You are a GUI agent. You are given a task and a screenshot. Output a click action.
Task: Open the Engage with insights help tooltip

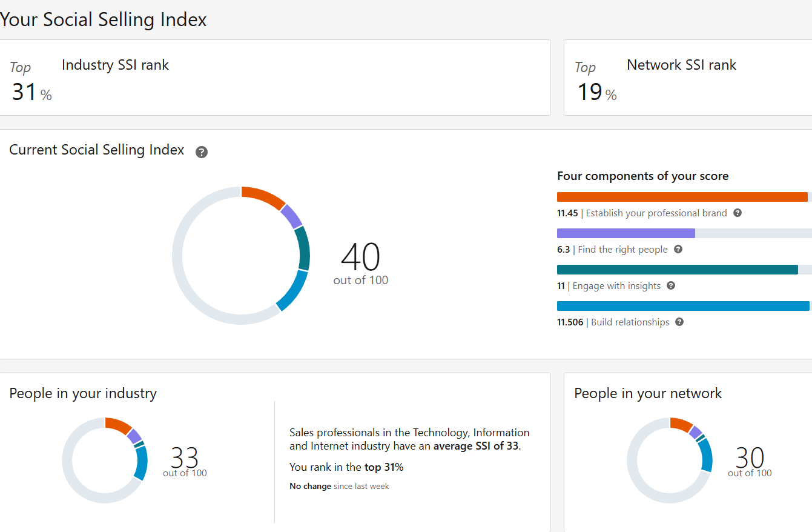coord(671,286)
